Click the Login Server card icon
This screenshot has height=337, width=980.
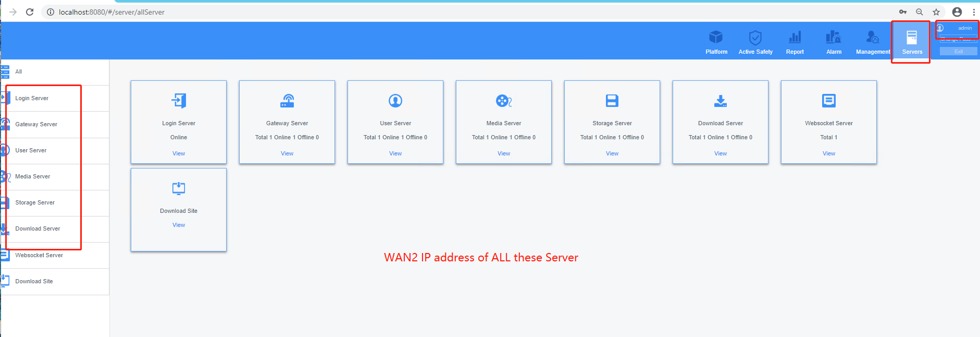pyautogui.click(x=179, y=101)
